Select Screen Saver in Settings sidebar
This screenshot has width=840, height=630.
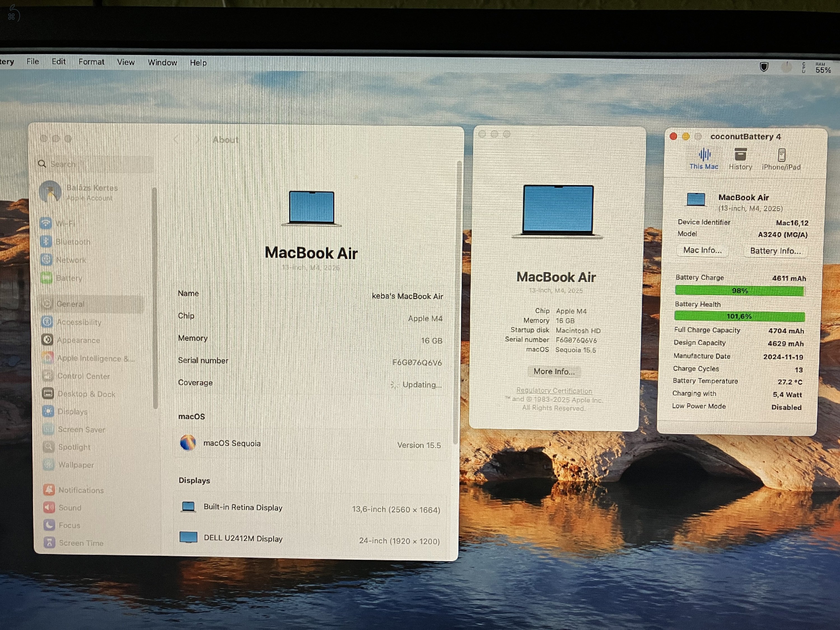[91, 430]
